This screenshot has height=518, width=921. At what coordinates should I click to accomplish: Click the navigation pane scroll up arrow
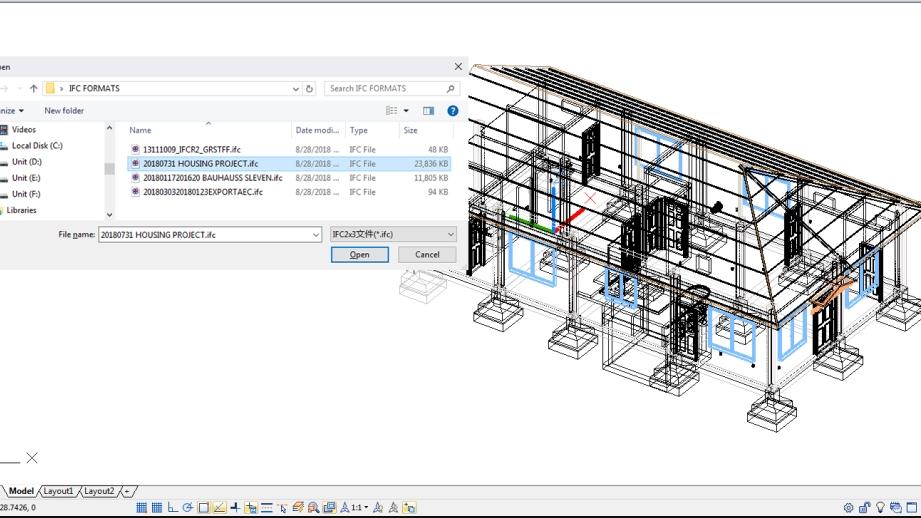[x=109, y=128]
